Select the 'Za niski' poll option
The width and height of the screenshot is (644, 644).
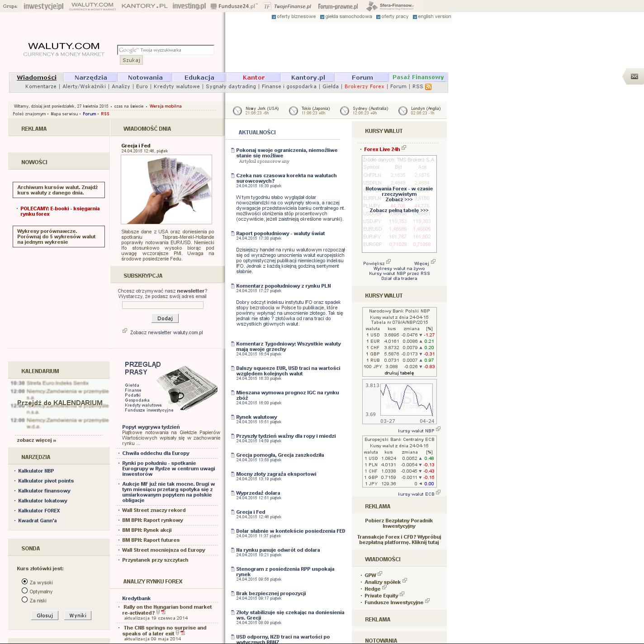tap(25, 600)
